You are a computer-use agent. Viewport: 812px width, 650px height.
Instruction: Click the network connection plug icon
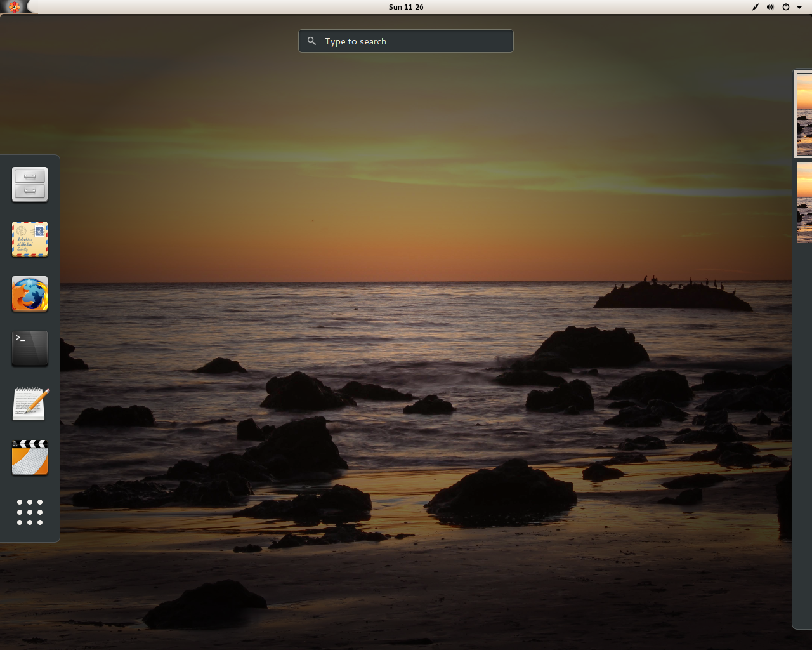coord(755,7)
